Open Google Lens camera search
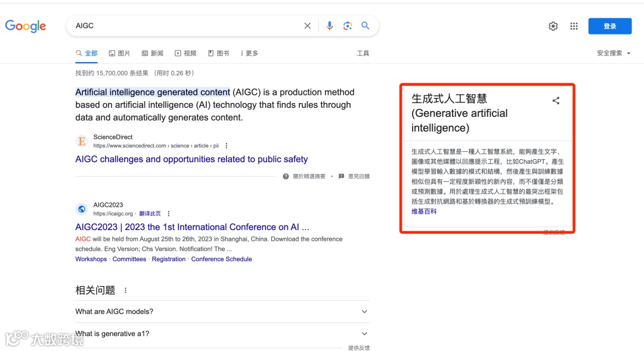The image size is (644, 351). [x=348, y=26]
